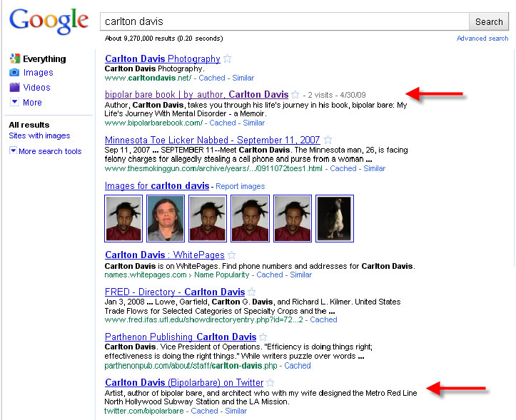Star the Carlton Davis Photography result
The image size is (516, 420).
tap(227, 59)
